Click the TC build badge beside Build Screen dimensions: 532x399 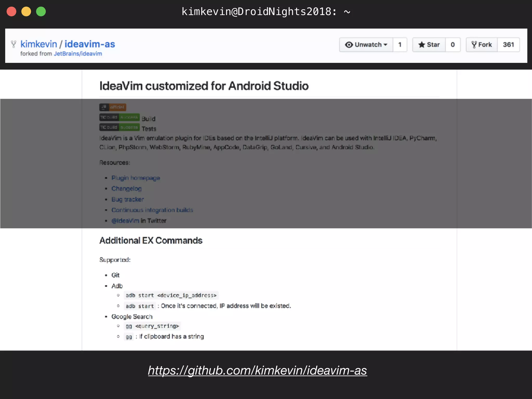tap(119, 117)
